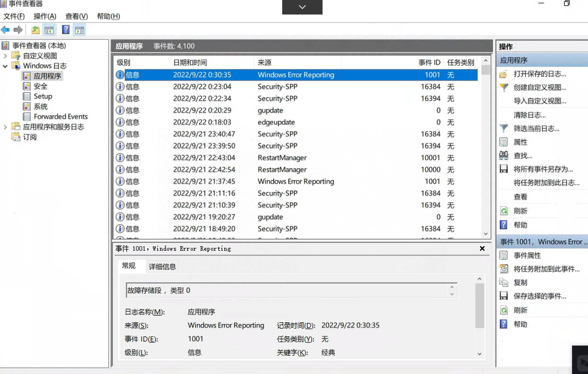588x374 pixels.
Task: Click the 刷新 refresh icon
Action: coord(504,211)
